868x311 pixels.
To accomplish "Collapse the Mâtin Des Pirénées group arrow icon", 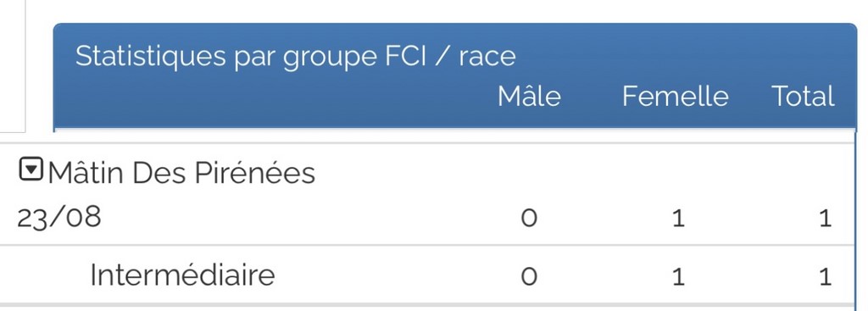I will point(31,169).
